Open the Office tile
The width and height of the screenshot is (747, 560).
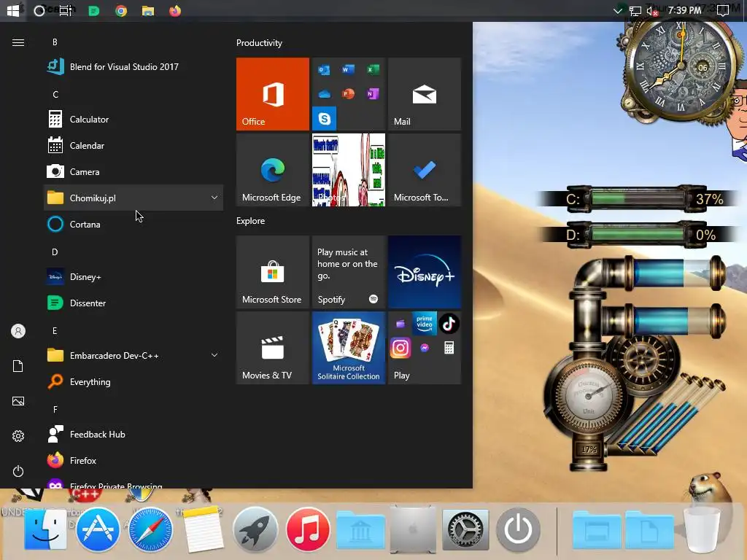pos(273,94)
